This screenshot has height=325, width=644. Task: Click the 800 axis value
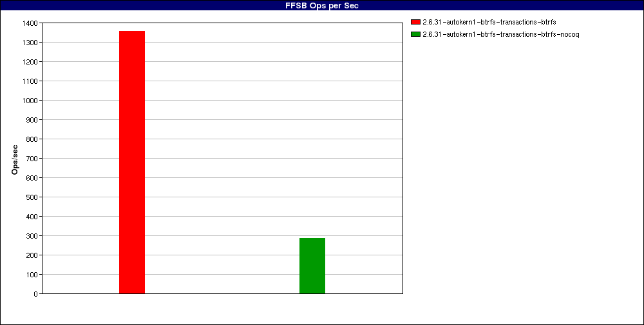(32, 139)
